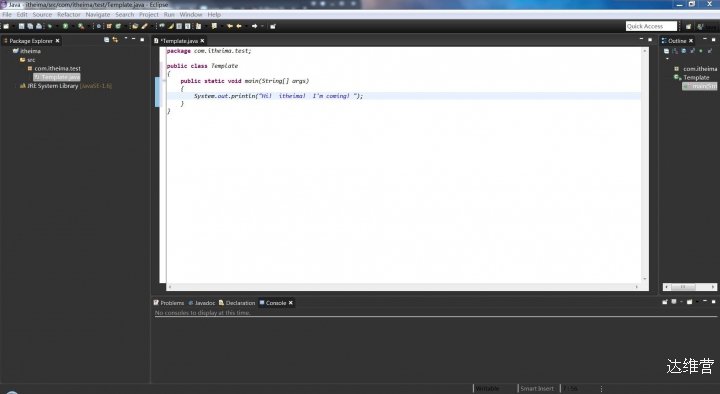This screenshot has height=394, width=720.
Task: Open the Run menu
Action: pyautogui.click(x=169, y=15)
